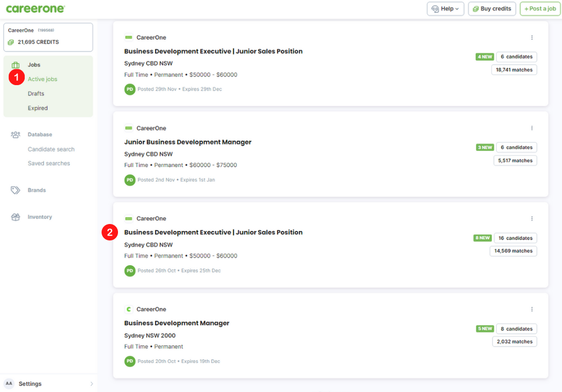Image resolution: width=562 pixels, height=392 pixels.
Task: Click PD avatar on job posted 26th Oct
Action: pos(130,271)
